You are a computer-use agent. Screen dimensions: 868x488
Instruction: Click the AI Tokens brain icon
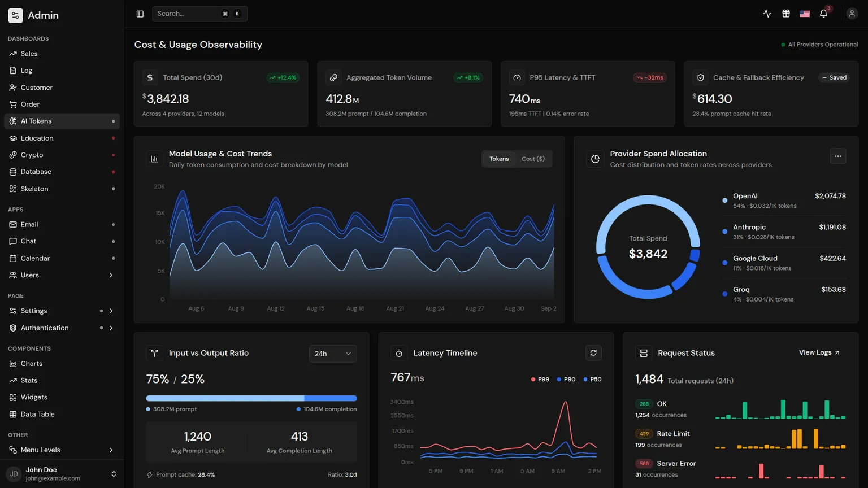click(x=13, y=121)
